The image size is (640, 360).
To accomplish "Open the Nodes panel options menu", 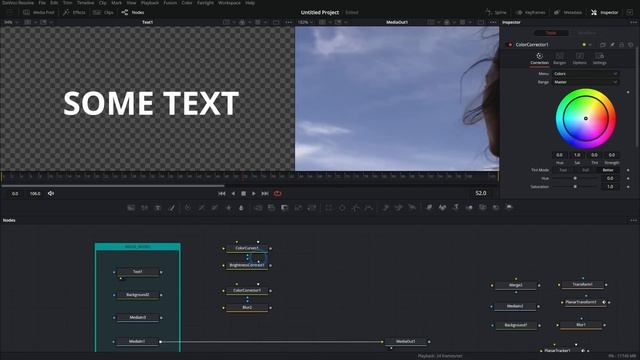I will pos(633,220).
